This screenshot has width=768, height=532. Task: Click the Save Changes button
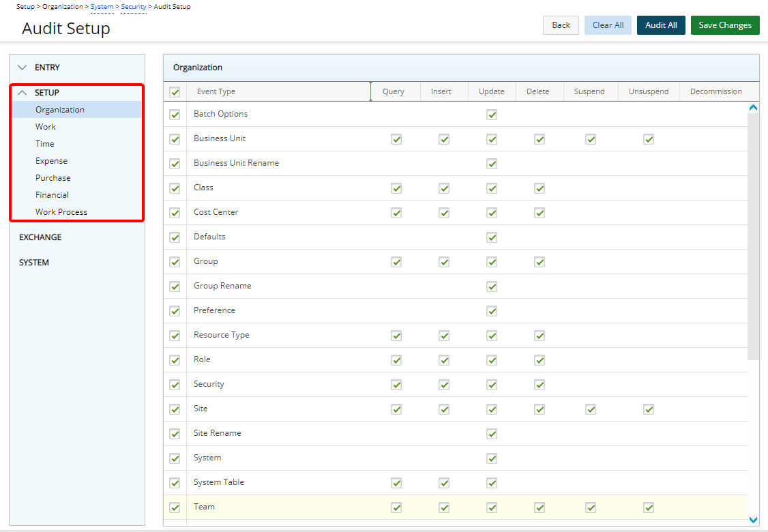725,25
